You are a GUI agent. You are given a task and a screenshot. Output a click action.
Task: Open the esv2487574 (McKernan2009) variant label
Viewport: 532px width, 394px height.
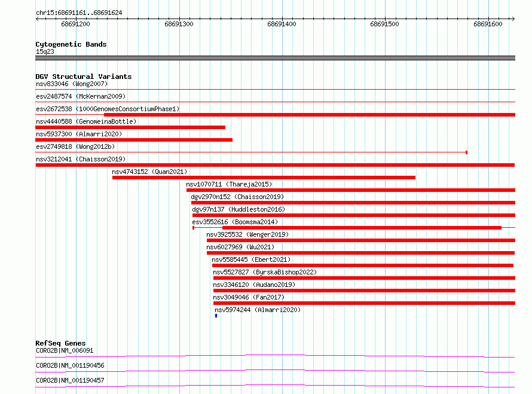pos(81,96)
